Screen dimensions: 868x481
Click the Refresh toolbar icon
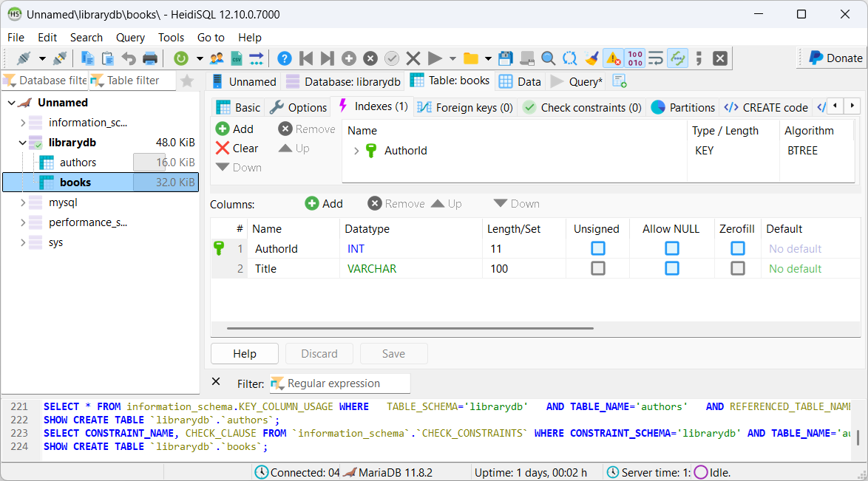tap(181, 58)
